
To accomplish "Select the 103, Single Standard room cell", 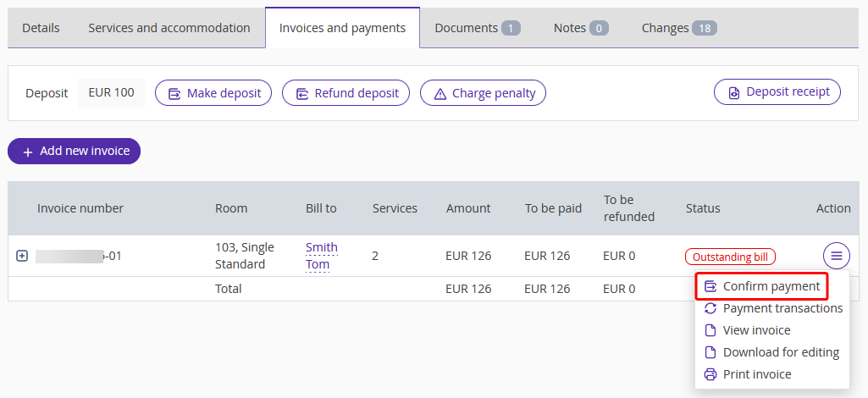I will point(245,256).
